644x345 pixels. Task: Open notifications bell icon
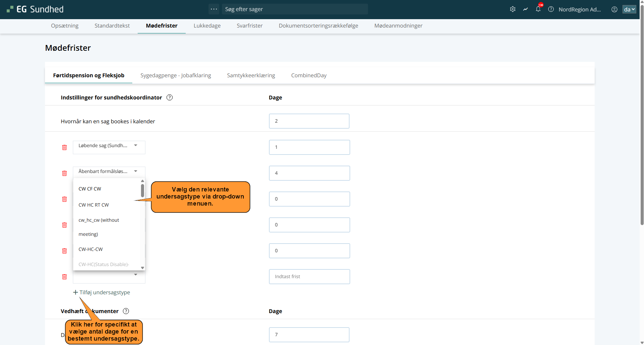(x=538, y=9)
